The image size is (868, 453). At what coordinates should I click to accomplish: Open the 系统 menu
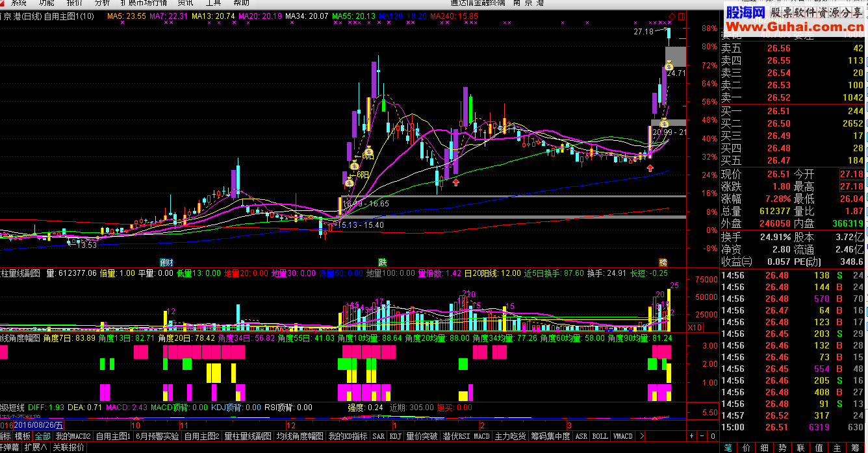coord(19,3)
